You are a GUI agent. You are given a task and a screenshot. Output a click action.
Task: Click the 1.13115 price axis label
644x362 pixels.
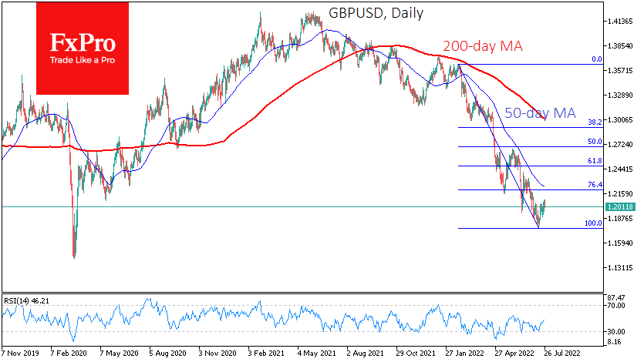[x=621, y=268]
